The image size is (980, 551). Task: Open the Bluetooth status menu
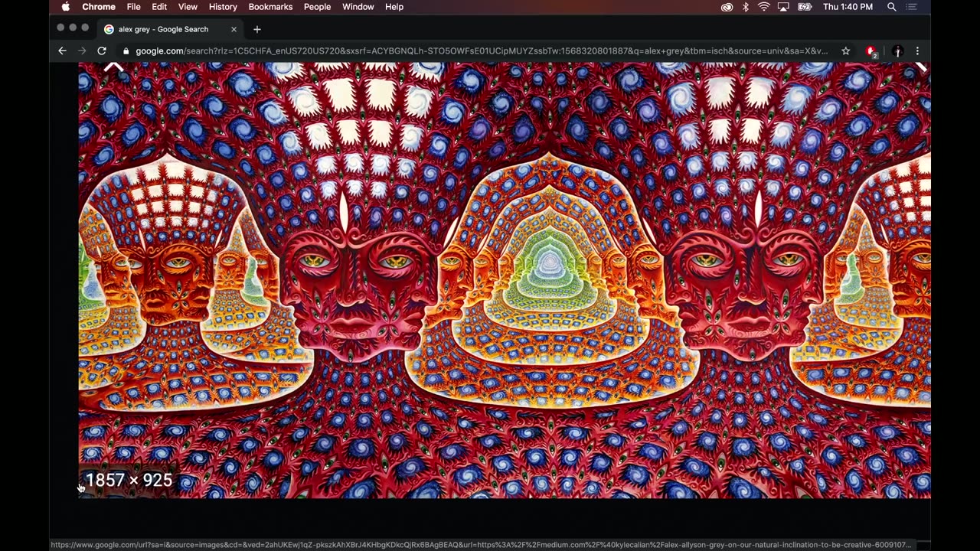pyautogui.click(x=746, y=7)
